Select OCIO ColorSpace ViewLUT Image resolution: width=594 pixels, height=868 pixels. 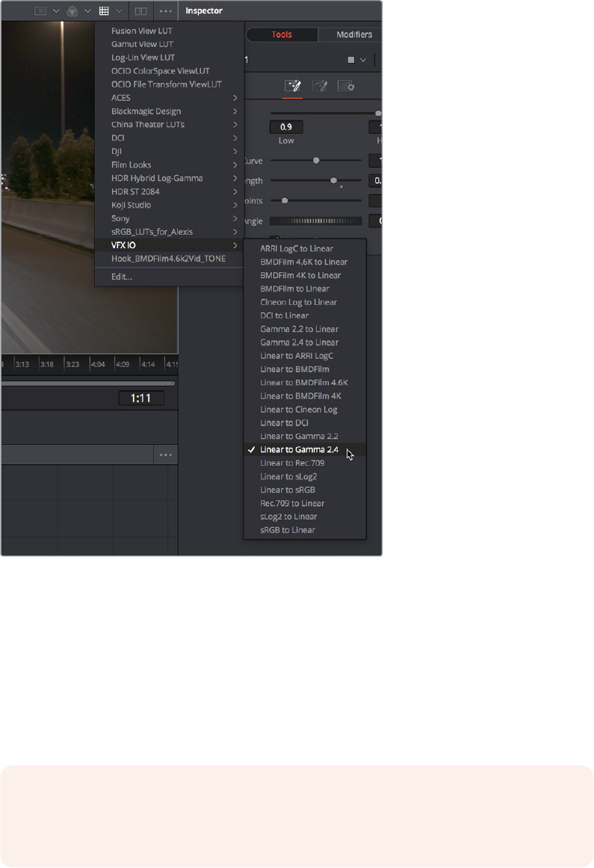coord(170,71)
